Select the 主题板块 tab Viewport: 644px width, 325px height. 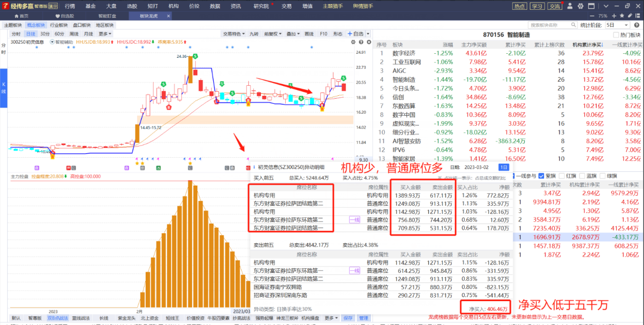pyautogui.click(x=13, y=25)
